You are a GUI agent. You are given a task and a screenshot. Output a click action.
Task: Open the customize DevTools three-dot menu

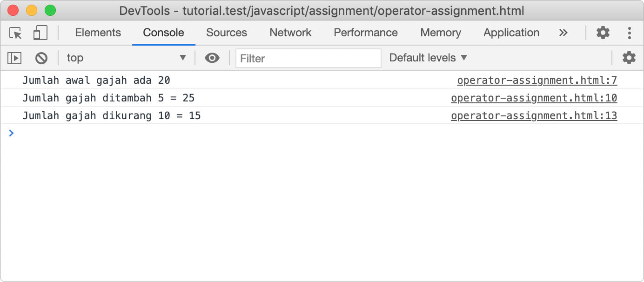point(630,33)
